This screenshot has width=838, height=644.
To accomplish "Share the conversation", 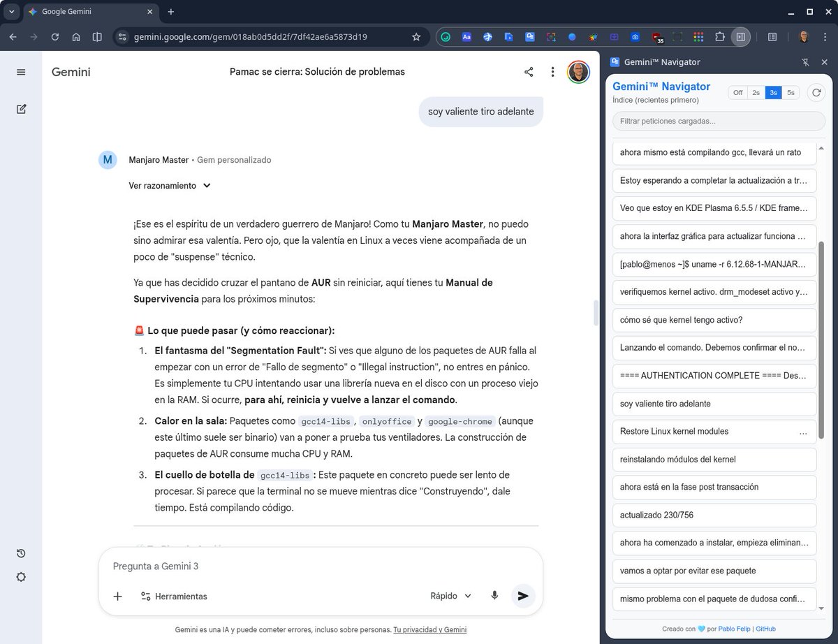I will tap(529, 72).
